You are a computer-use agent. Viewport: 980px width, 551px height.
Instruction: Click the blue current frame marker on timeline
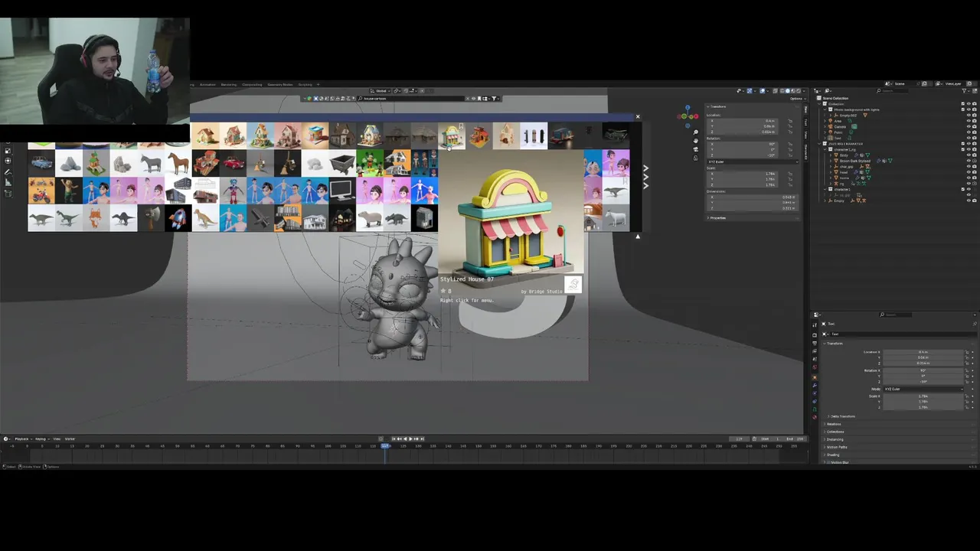pos(385,446)
